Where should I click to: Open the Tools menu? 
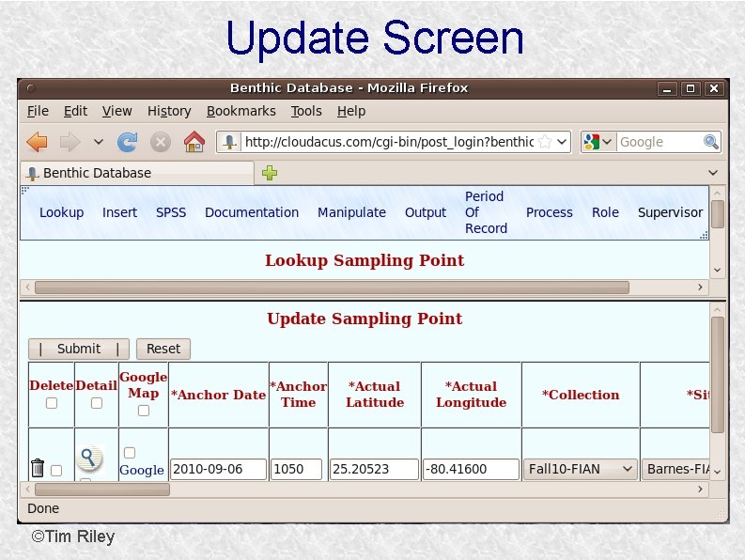[306, 111]
